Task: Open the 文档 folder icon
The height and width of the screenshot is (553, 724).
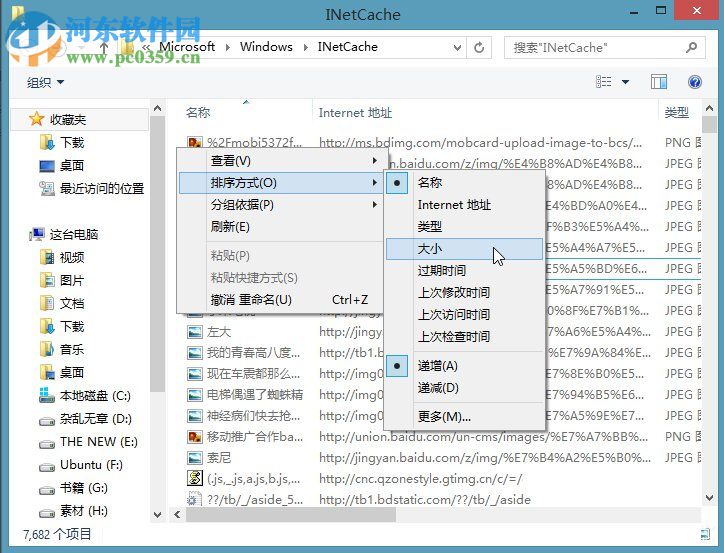Action: [x=47, y=303]
